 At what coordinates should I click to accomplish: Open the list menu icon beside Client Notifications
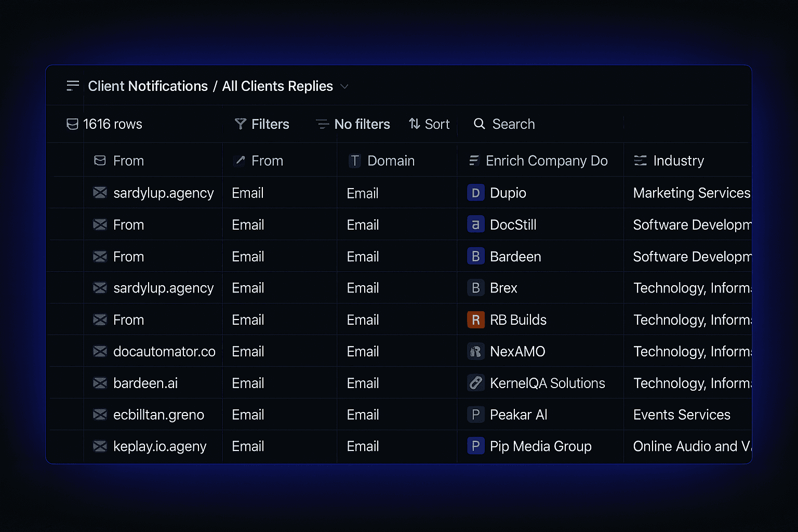coord(73,86)
